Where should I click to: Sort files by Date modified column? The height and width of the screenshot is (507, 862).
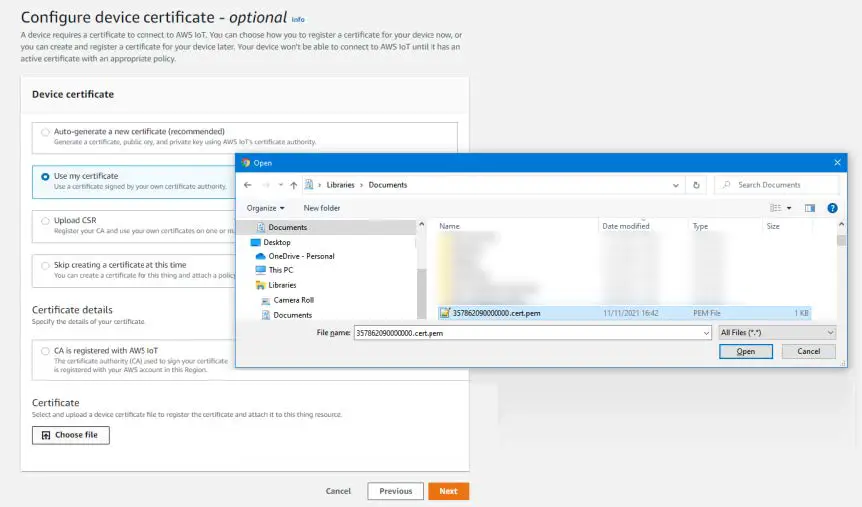[626, 226]
